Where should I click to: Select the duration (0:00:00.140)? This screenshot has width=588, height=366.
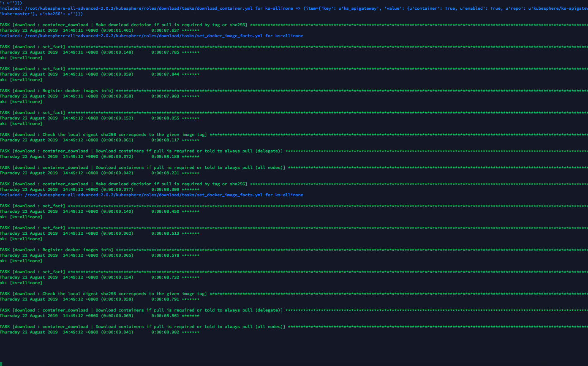tap(117, 211)
